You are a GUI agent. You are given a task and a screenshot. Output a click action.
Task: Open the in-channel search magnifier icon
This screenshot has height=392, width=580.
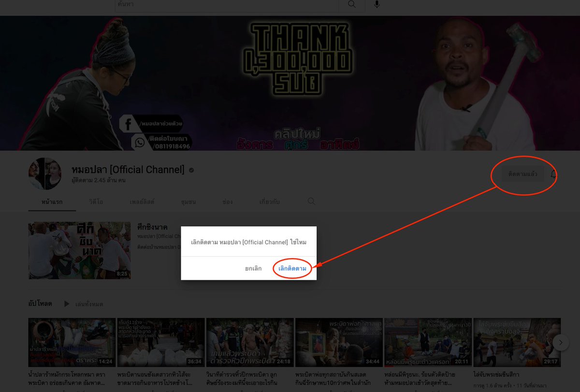[x=311, y=201]
